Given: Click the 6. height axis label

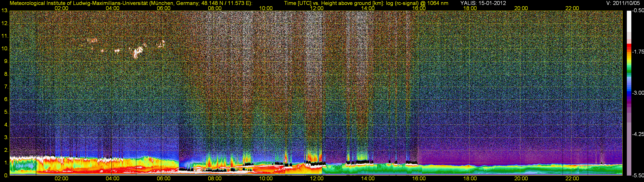Looking at the screenshot, I should click(6, 99).
